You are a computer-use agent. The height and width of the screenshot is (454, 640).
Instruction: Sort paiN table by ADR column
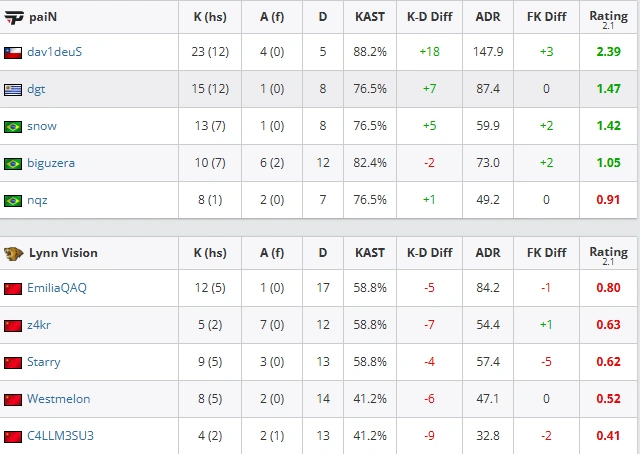[488, 17]
